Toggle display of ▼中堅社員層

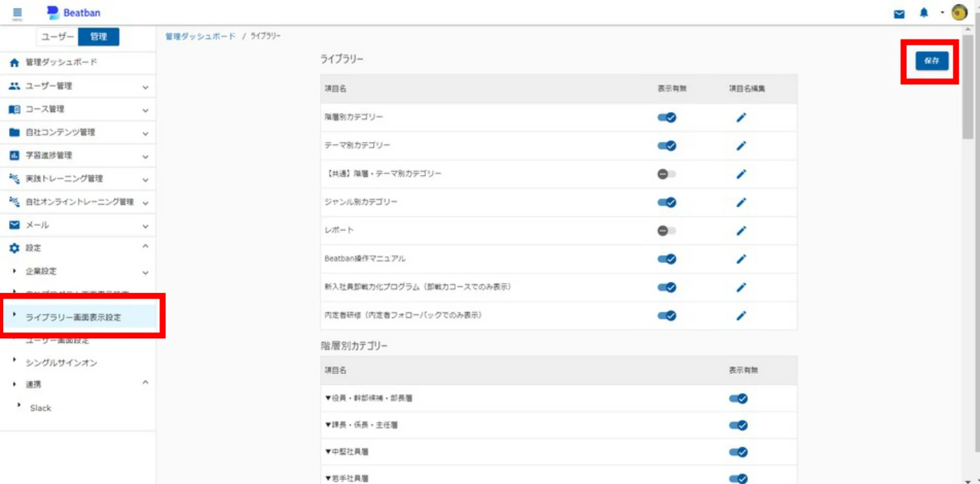click(x=738, y=452)
